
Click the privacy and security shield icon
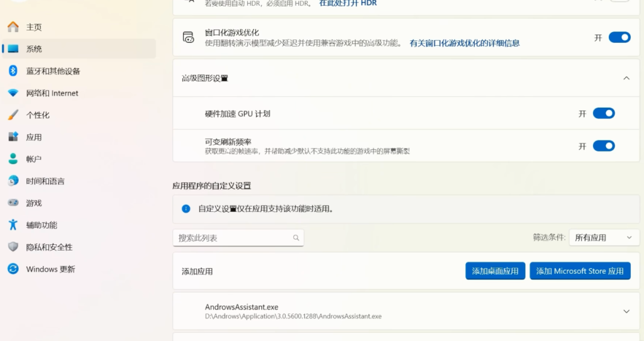(x=13, y=247)
